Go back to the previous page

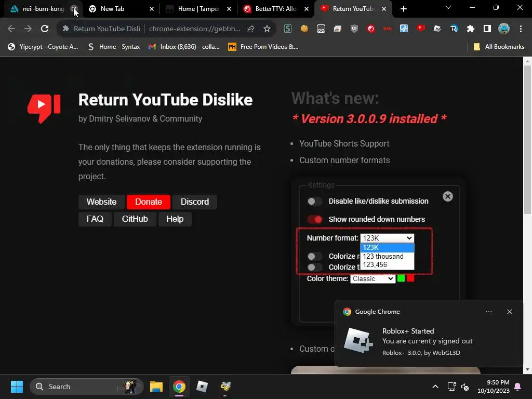coord(11,29)
